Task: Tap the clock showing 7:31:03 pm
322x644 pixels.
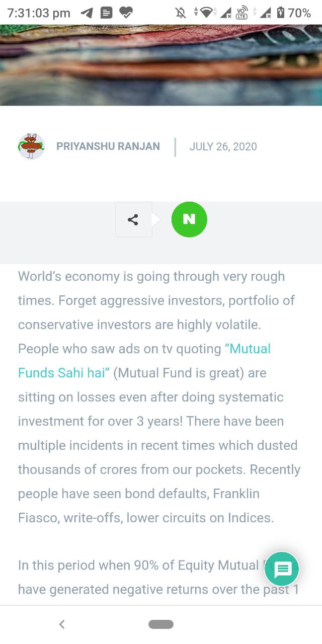Action: pos(39,13)
